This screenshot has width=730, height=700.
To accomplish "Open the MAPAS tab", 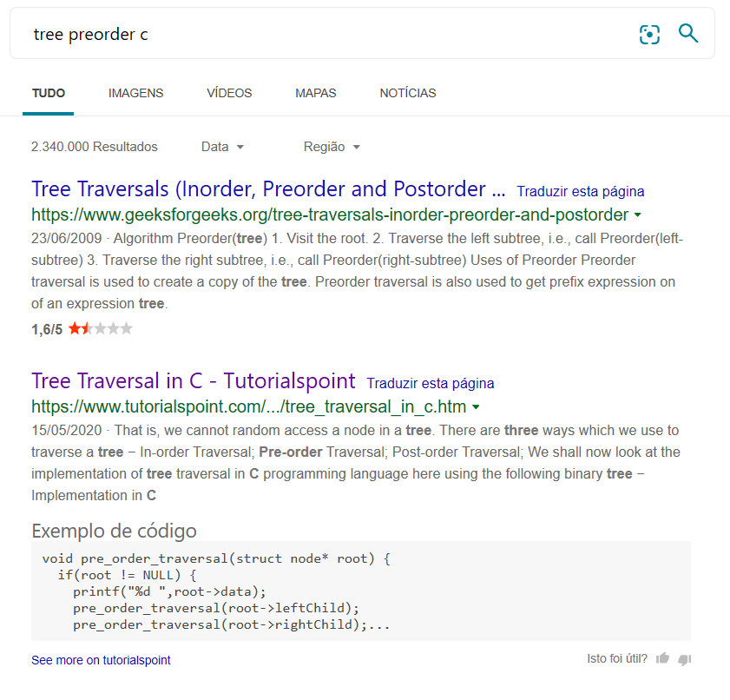I will click(316, 93).
